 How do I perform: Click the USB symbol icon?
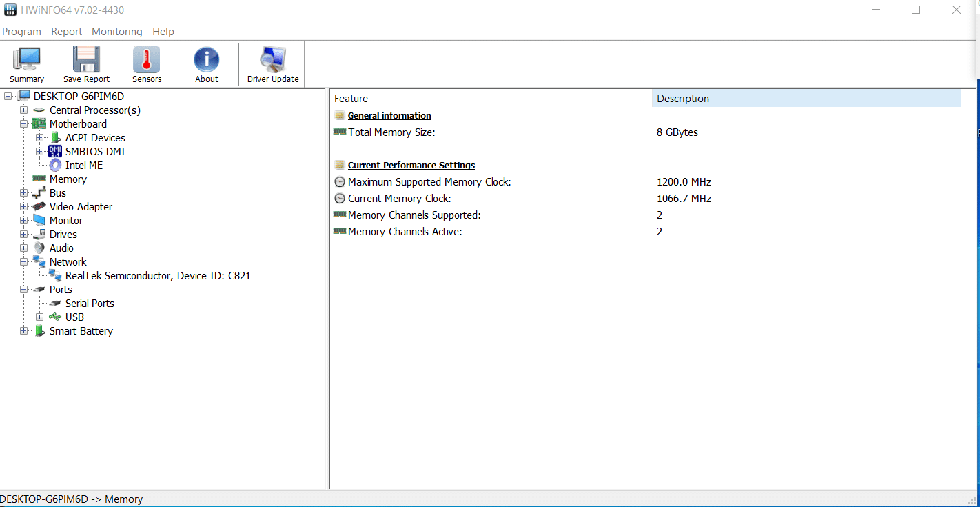point(55,317)
